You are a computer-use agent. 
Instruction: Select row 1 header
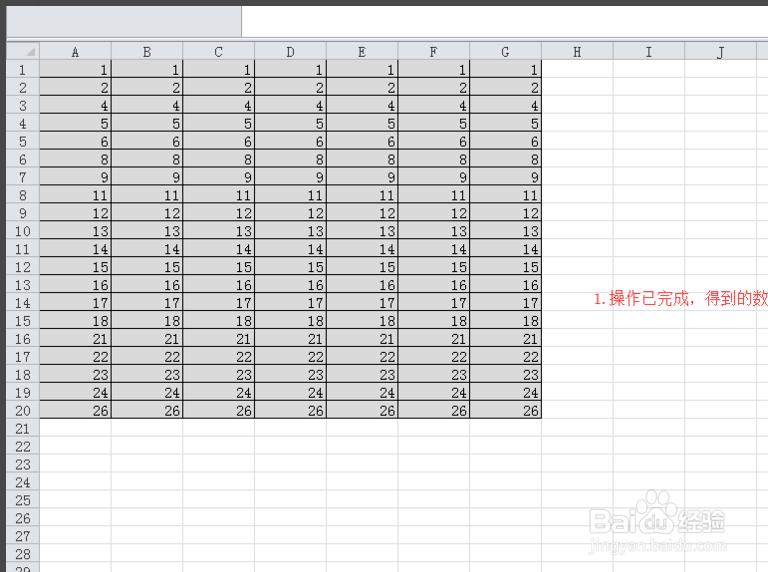click(x=23, y=69)
